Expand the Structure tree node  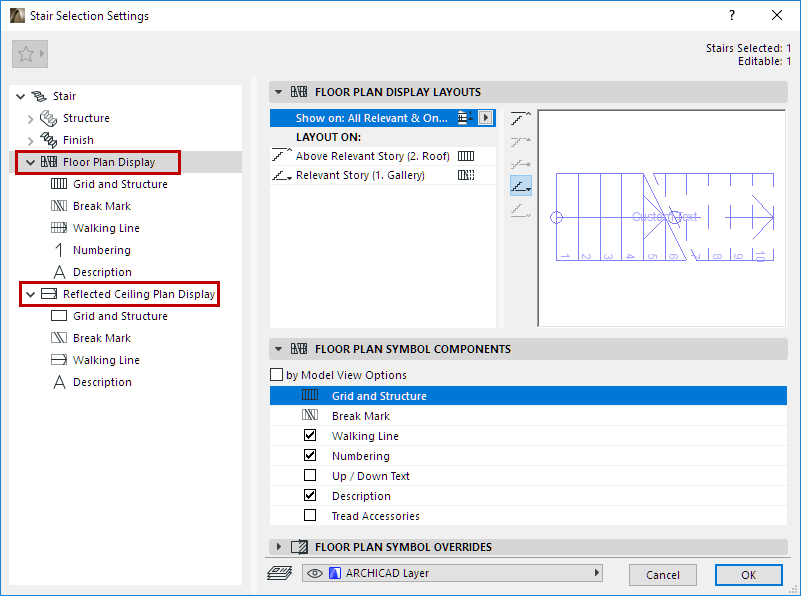tap(30, 118)
